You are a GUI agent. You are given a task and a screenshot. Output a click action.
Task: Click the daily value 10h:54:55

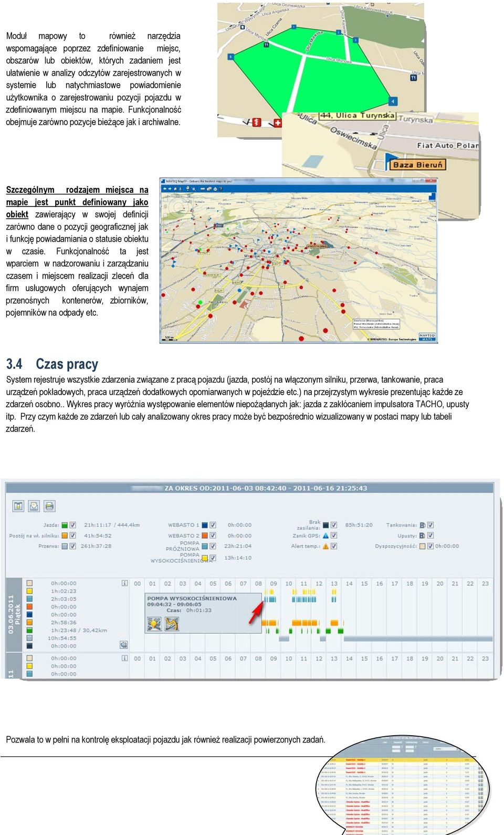click(x=62, y=638)
